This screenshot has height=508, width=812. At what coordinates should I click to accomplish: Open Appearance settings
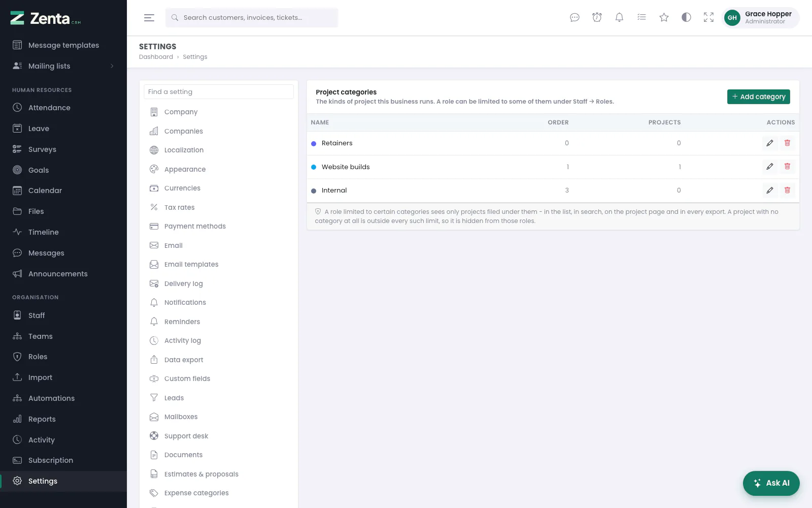[219, 169]
